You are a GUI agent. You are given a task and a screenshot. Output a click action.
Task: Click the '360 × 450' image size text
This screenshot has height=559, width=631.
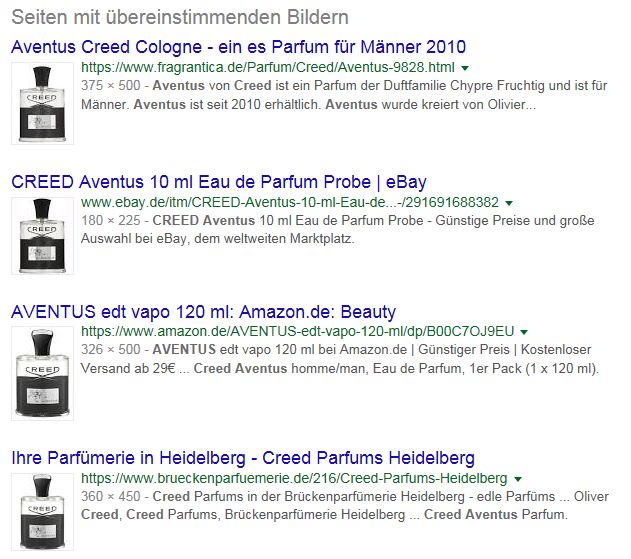coord(111,496)
